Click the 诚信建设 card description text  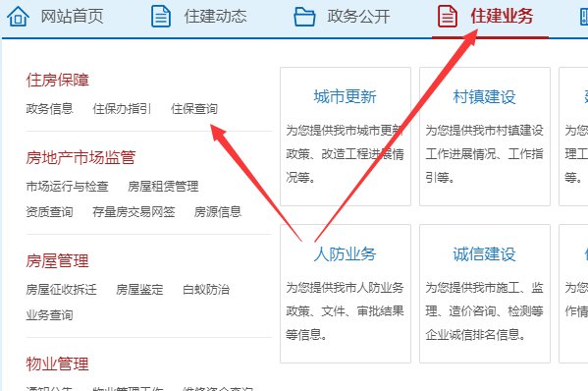[485, 311]
